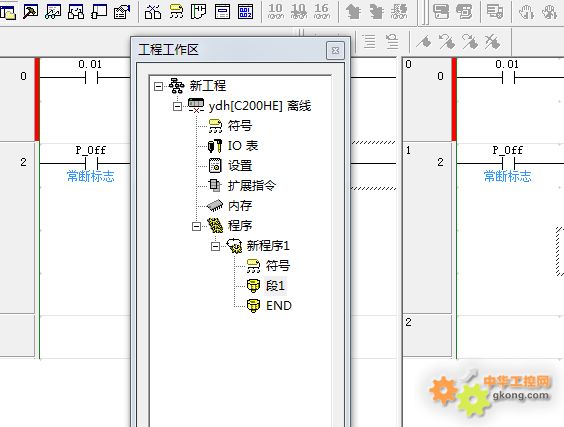Collapse the 新工程 root node
Viewport: 564px width, 427px height.
tap(158, 87)
